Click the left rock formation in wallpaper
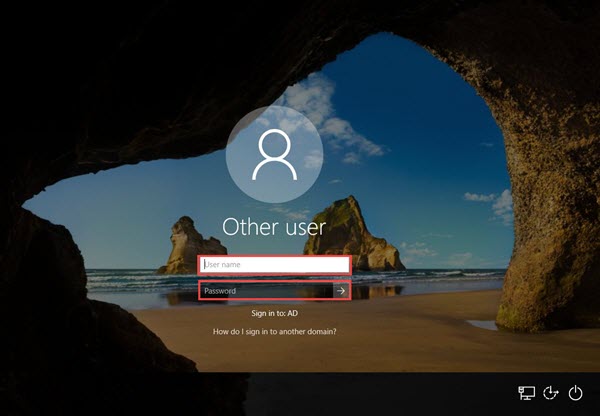600x416 pixels. pyautogui.click(x=188, y=245)
